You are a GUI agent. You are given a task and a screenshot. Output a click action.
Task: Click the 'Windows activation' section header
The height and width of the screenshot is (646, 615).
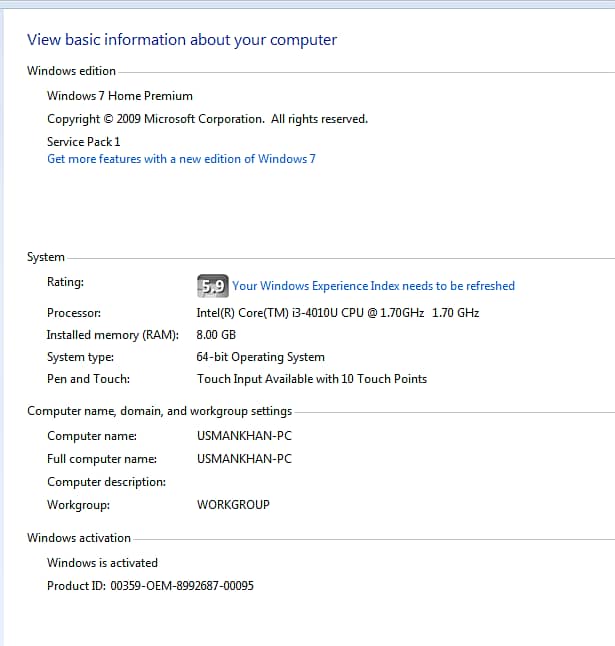tap(79, 538)
